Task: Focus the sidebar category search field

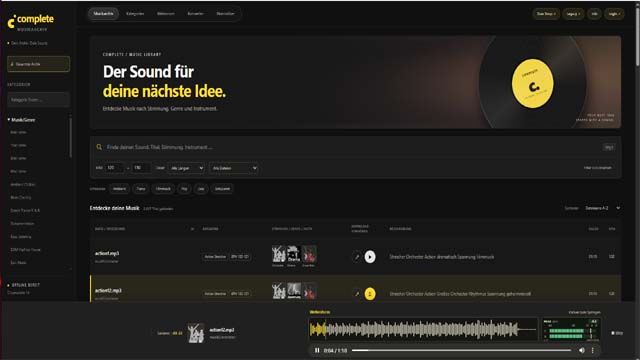Action: [x=38, y=100]
